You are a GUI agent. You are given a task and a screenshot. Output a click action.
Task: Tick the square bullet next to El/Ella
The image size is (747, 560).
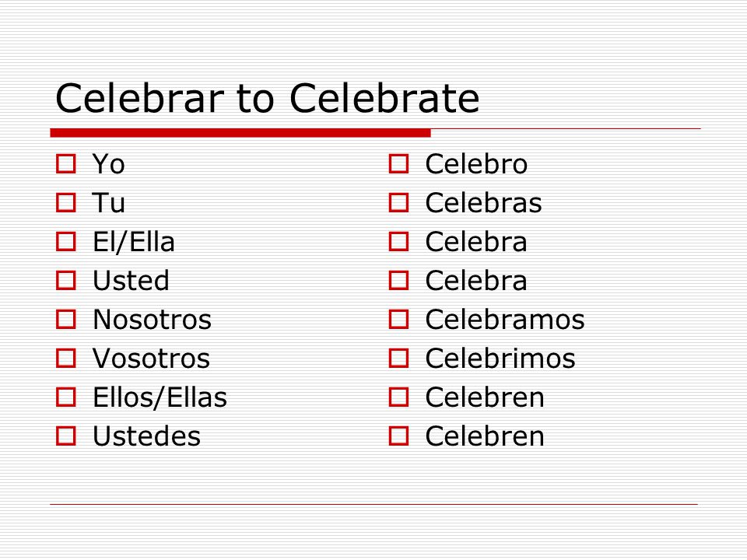tap(65, 241)
